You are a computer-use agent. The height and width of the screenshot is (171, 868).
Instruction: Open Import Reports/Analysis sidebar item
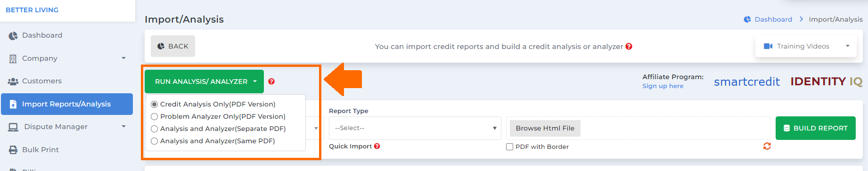[67, 104]
